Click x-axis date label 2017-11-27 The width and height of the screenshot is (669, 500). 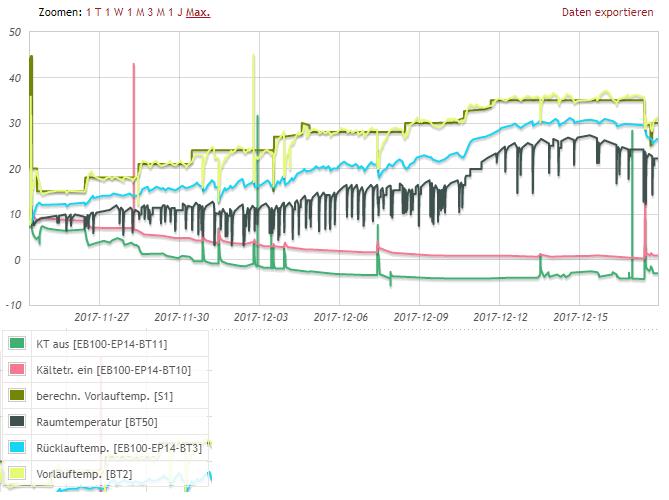click(x=102, y=317)
